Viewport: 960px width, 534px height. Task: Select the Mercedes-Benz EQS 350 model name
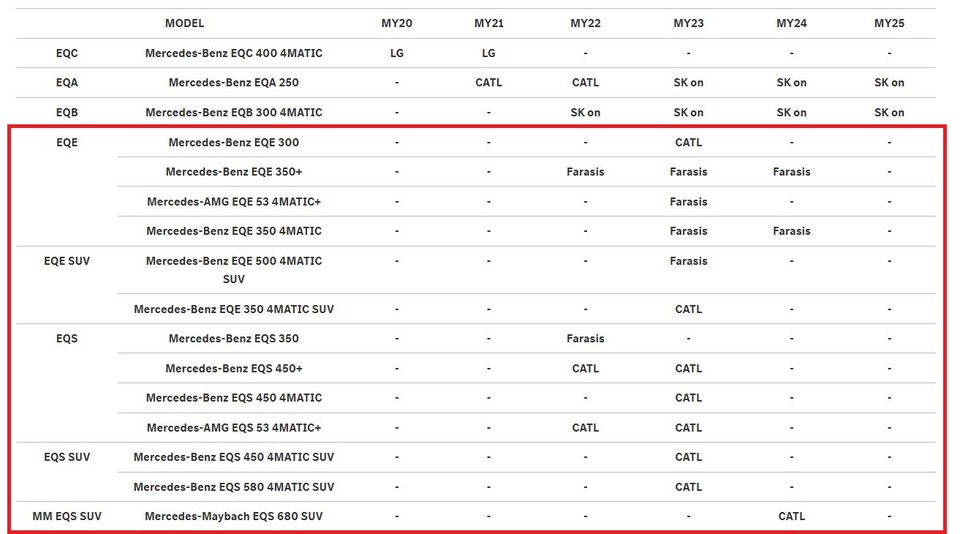(x=234, y=339)
